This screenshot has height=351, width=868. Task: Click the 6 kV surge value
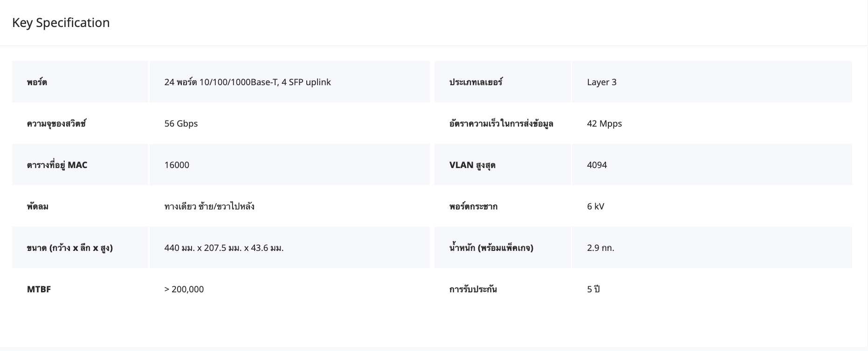pos(595,206)
